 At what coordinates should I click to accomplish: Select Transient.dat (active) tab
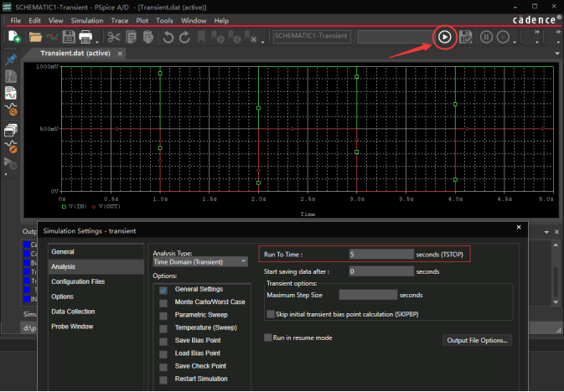pyautogui.click(x=75, y=54)
